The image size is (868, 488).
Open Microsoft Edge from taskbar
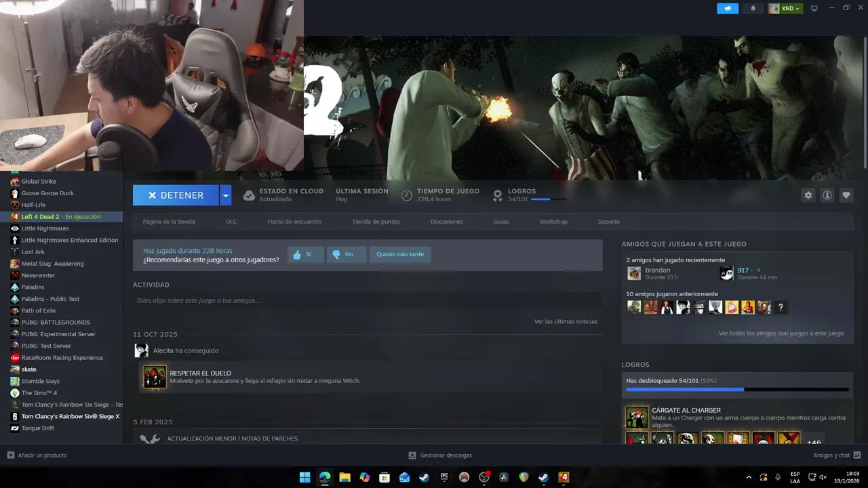point(325,477)
